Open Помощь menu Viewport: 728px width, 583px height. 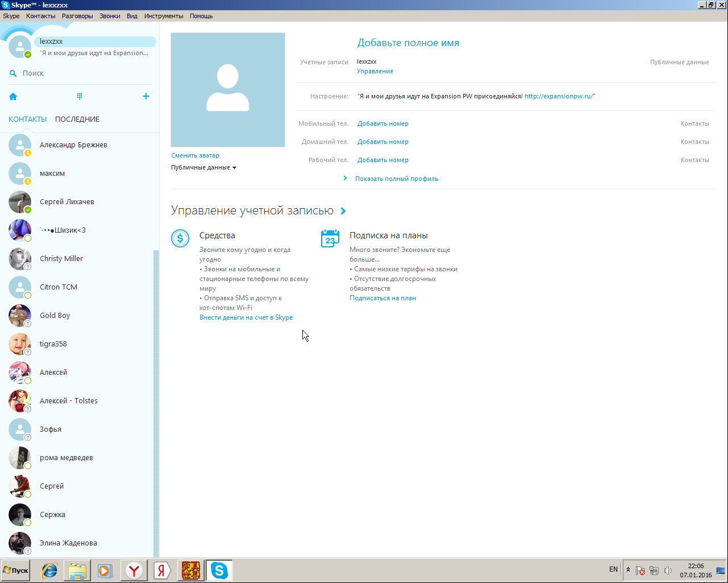(x=201, y=16)
